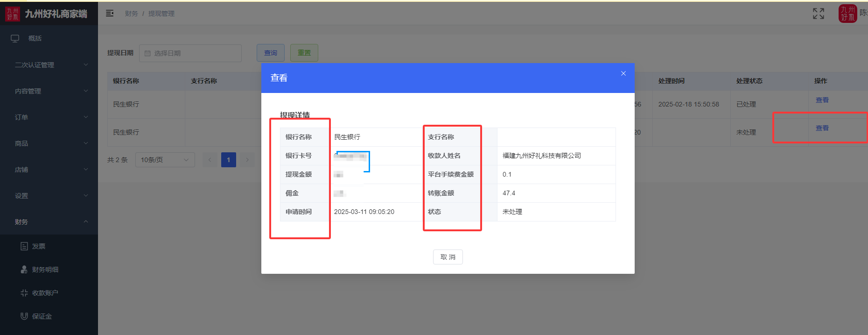Click the 福建九州好礼科技有限公司 payee value

[x=542, y=156]
